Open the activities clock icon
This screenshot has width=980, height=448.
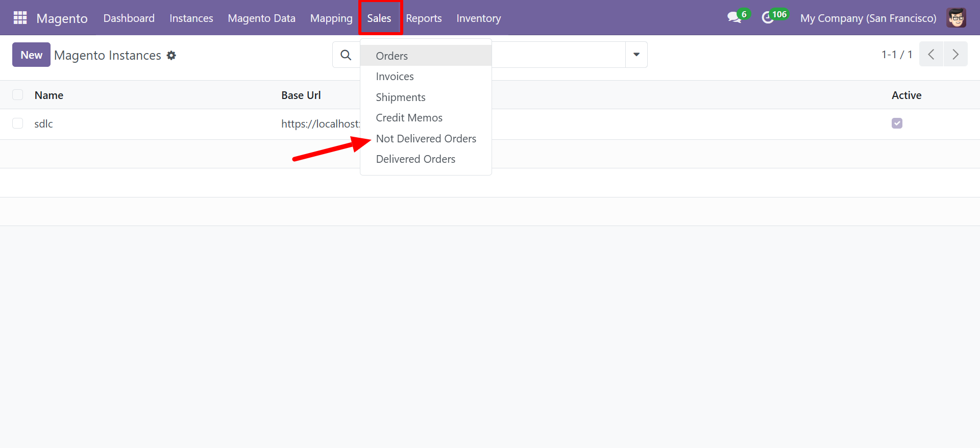tap(768, 18)
